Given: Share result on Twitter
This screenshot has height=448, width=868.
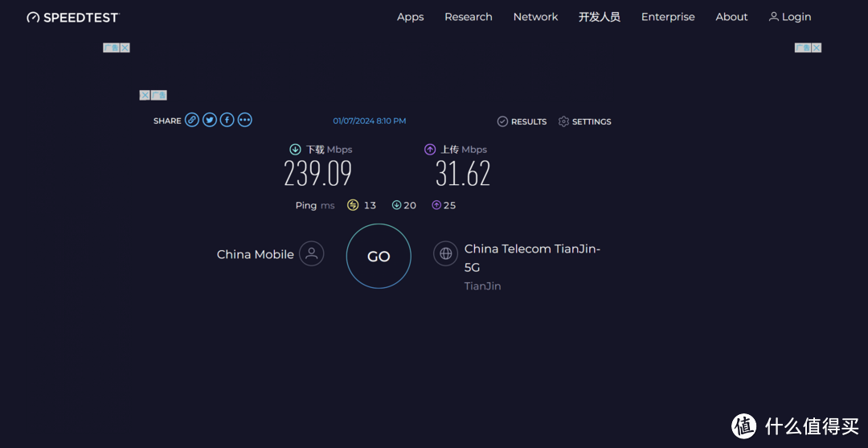Looking at the screenshot, I should coord(210,120).
